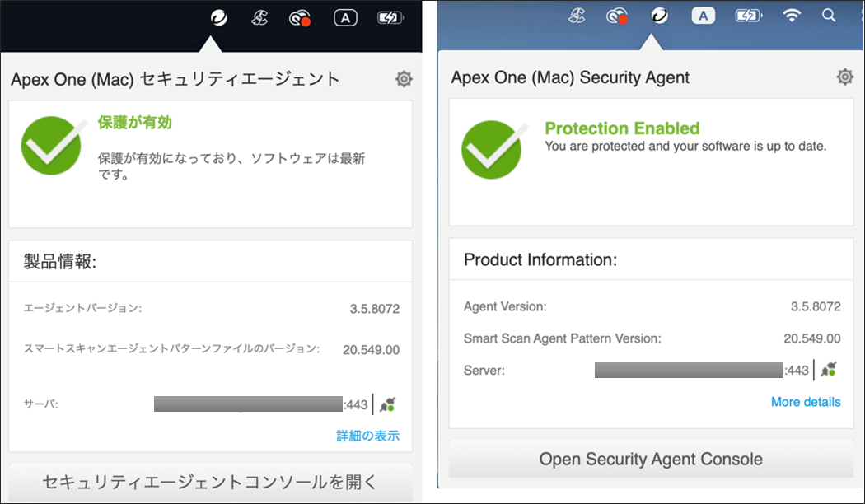Viewport: 865px width, 504px height.
Task: Click the battery icon in the right menu bar
Action: click(747, 15)
